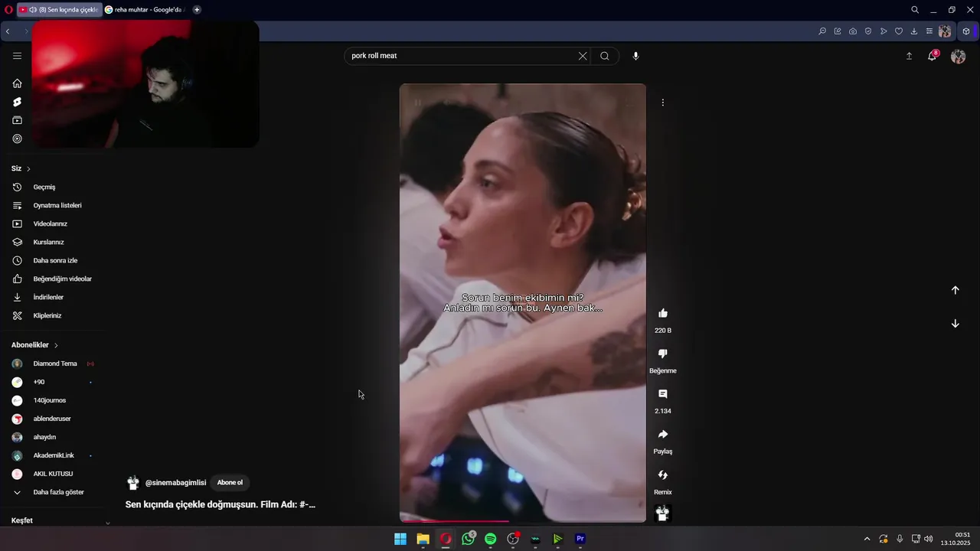Click the upload/create arrow icon

(x=909, y=56)
